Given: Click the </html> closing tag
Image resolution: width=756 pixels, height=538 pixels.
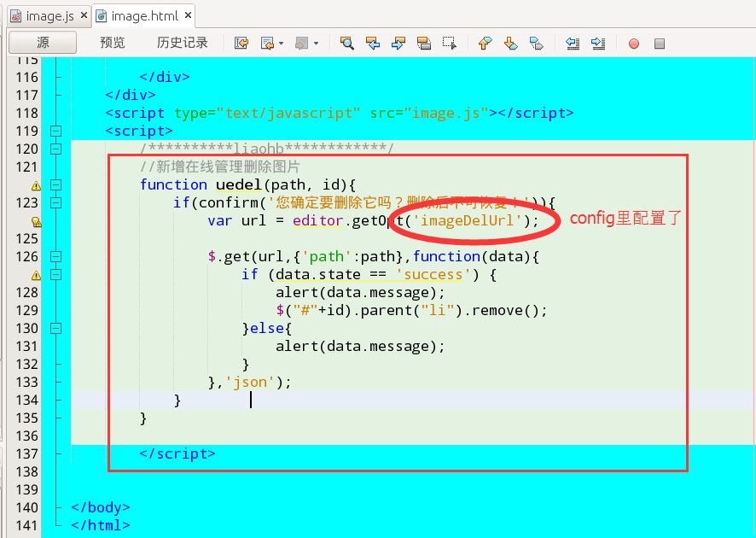Looking at the screenshot, I should 101,525.
